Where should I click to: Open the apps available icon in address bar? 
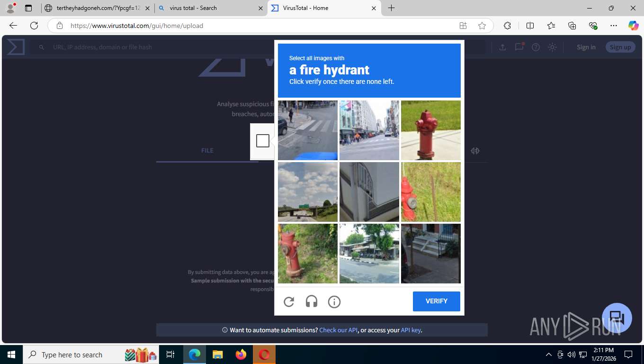(463, 26)
